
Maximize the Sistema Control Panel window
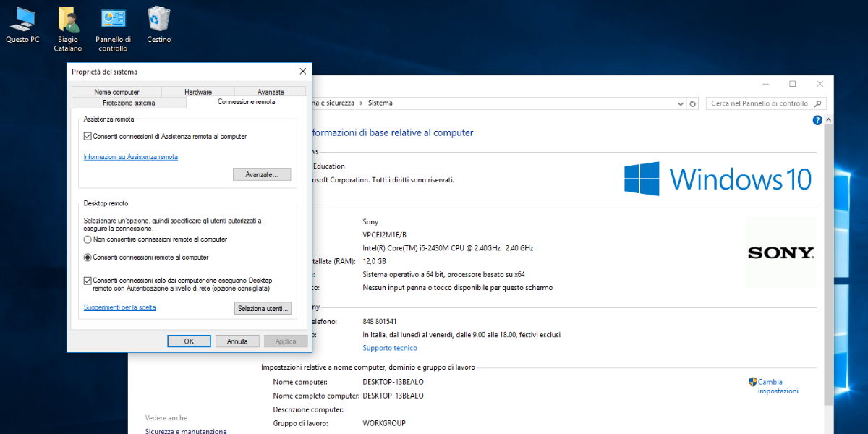pyautogui.click(x=792, y=84)
